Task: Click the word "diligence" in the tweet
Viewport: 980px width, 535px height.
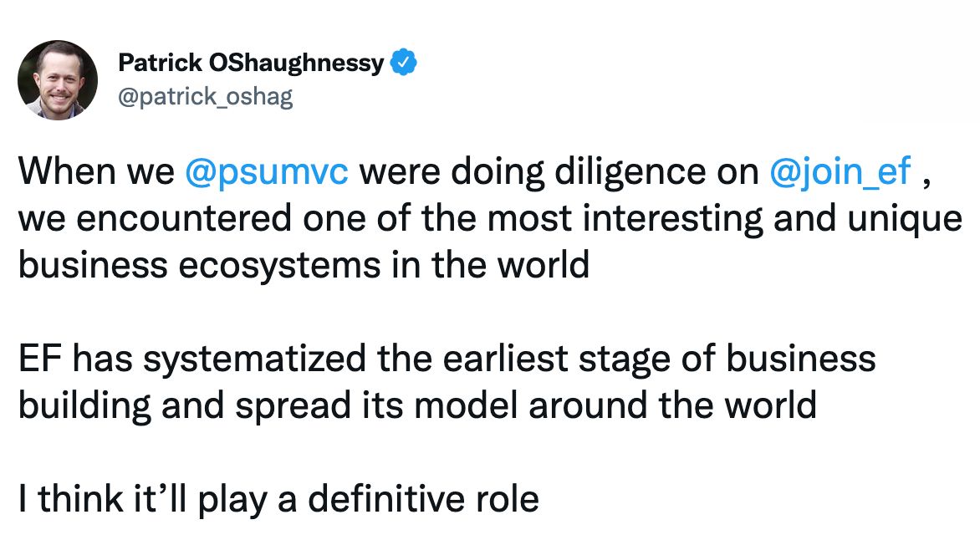Action: coord(620,171)
